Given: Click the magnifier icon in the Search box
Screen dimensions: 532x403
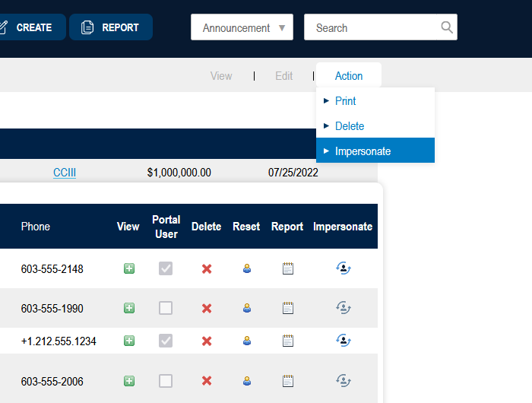Looking at the screenshot, I should [447, 27].
